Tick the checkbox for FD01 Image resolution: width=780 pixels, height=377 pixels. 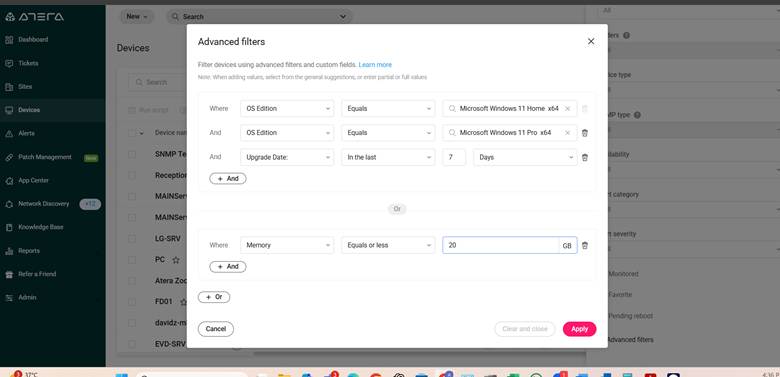[132, 302]
